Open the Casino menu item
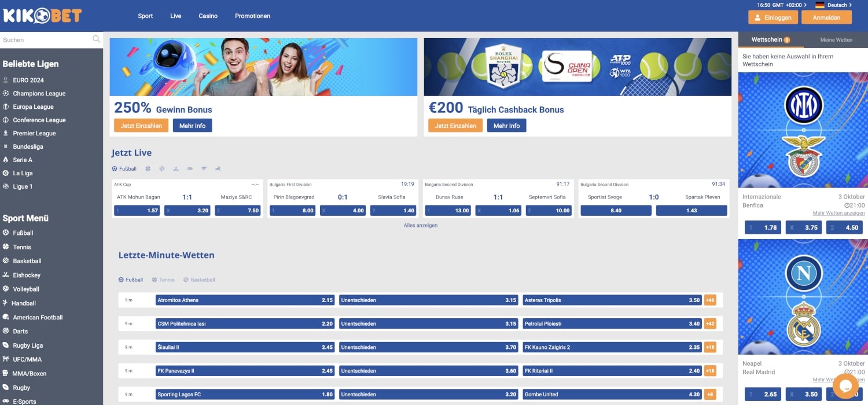 pyautogui.click(x=208, y=16)
